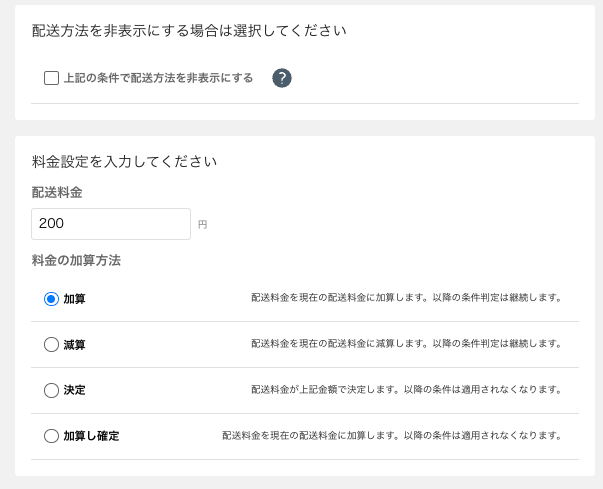This screenshot has height=489, width=603.
Task: Select the 加算 radio button
Action: pyautogui.click(x=52, y=298)
